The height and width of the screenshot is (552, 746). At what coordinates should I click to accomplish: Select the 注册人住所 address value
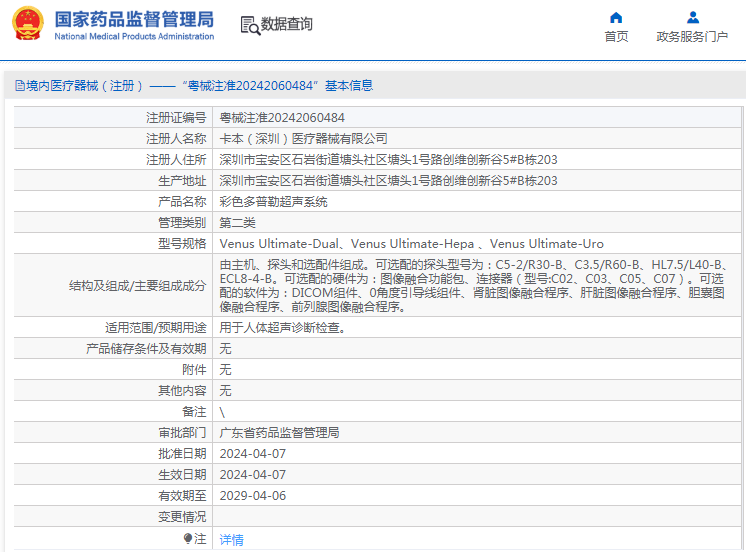click(388, 159)
